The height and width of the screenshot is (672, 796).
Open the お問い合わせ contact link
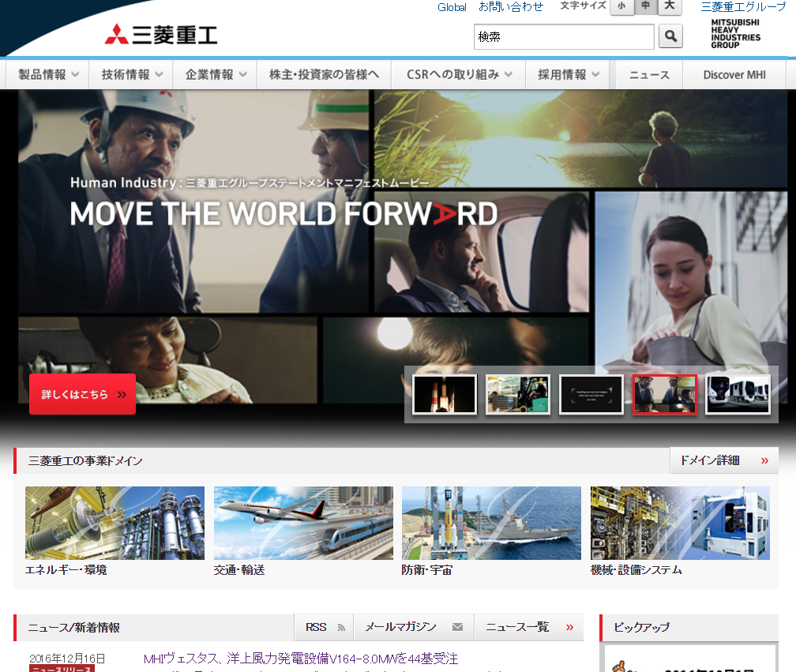coord(511,6)
